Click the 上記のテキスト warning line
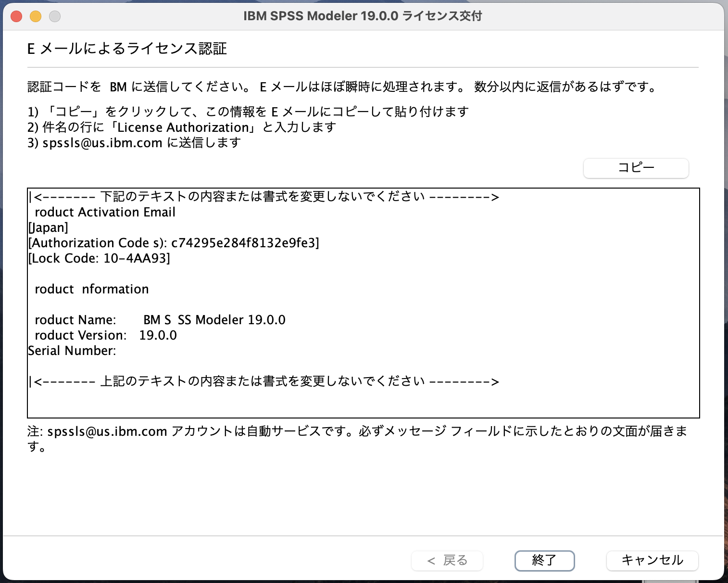 point(264,381)
